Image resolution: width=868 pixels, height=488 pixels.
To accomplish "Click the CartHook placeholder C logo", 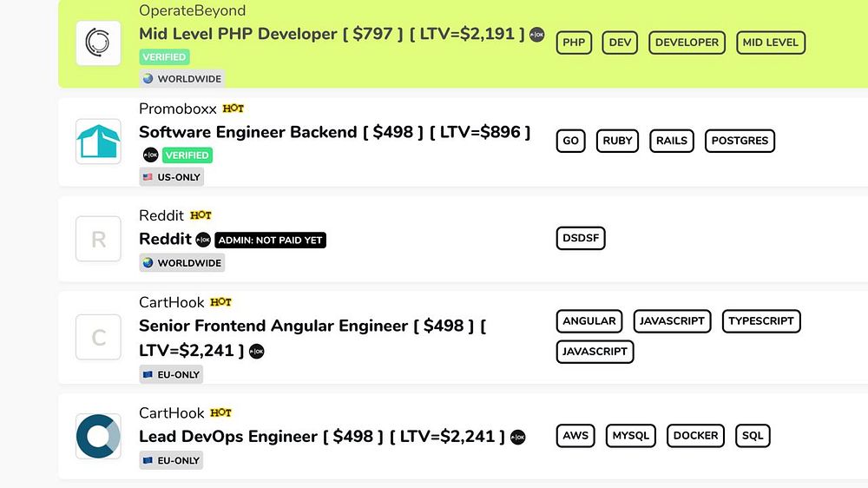I will (x=98, y=337).
